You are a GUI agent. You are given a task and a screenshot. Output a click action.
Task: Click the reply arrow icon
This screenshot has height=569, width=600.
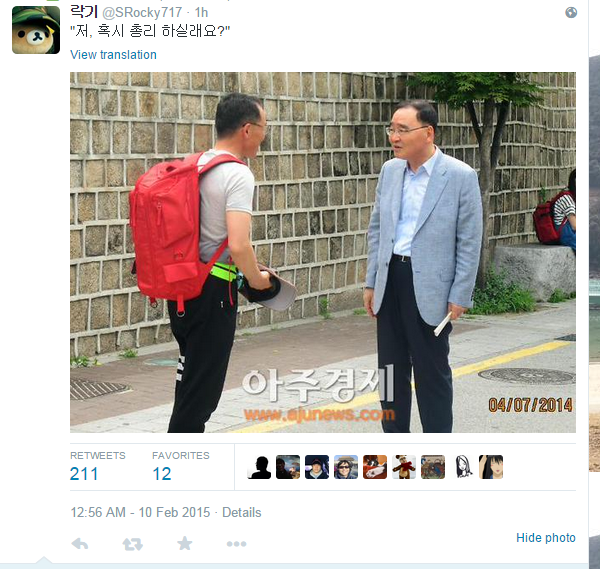(80, 544)
